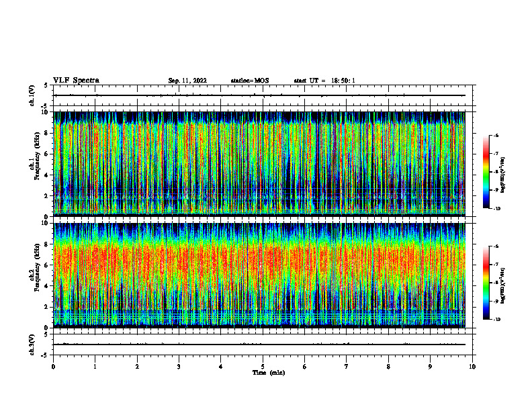
Task: Click the ch.3(V) waveform axis label
Action: [x=32, y=345]
